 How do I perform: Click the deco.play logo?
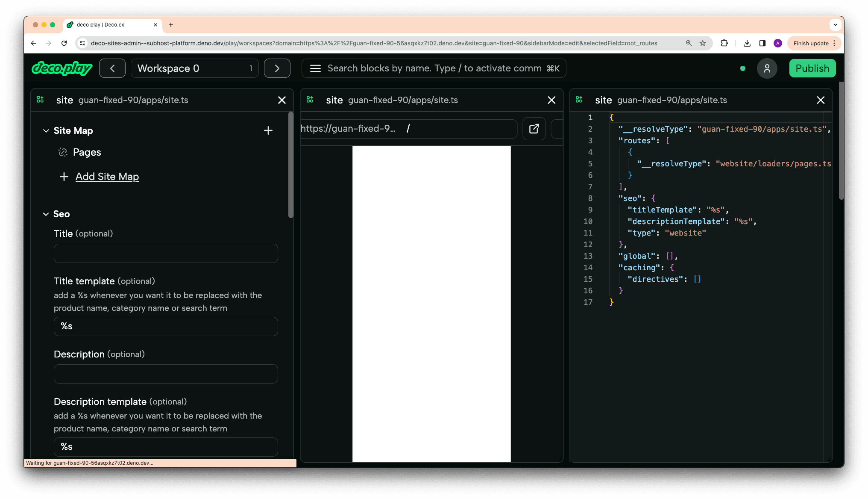pos(62,68)
